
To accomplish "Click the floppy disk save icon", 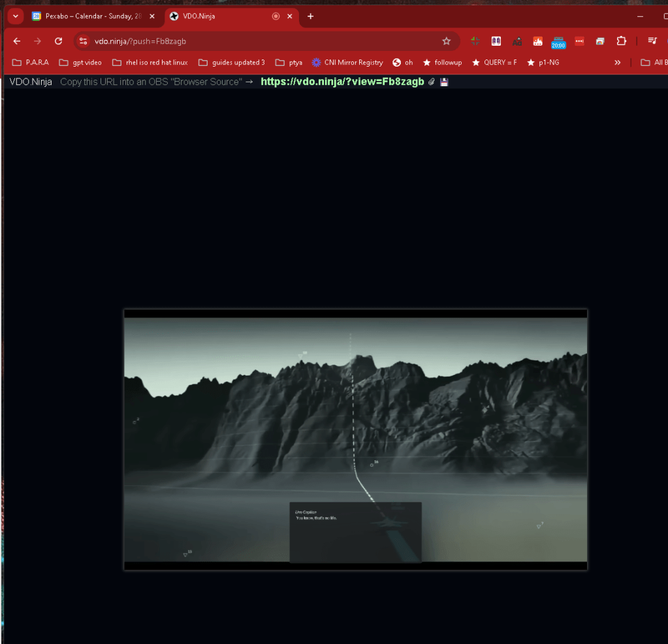I will [444, 82].
